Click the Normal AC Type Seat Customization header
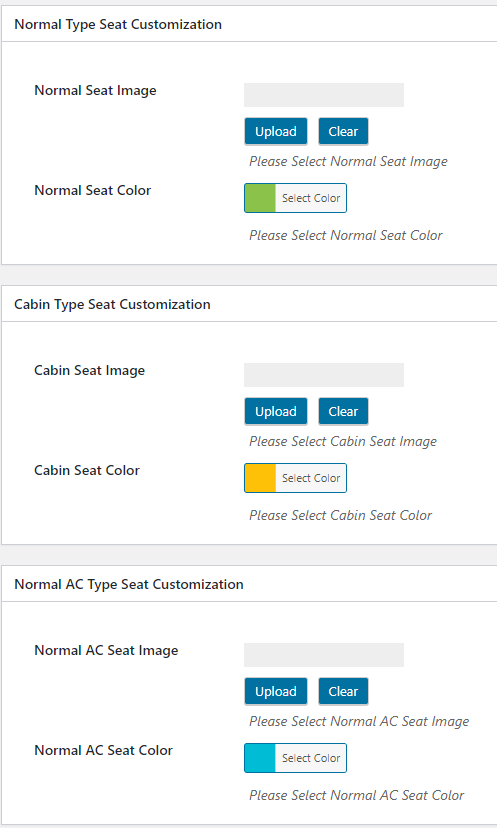The image size is (497, 828). [x=129, y=584]
